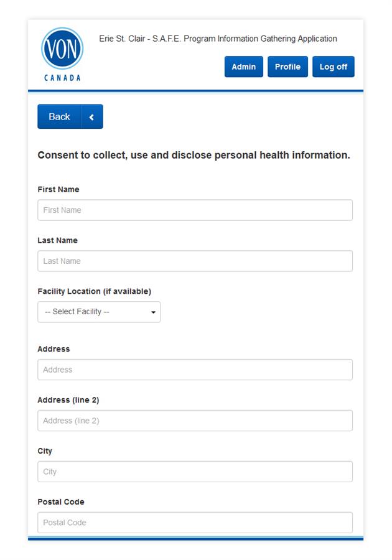Select the City input field
Image resolution: width=392 pixels, height=560 pixels.
pyautogui.click(x=195, y=472)
